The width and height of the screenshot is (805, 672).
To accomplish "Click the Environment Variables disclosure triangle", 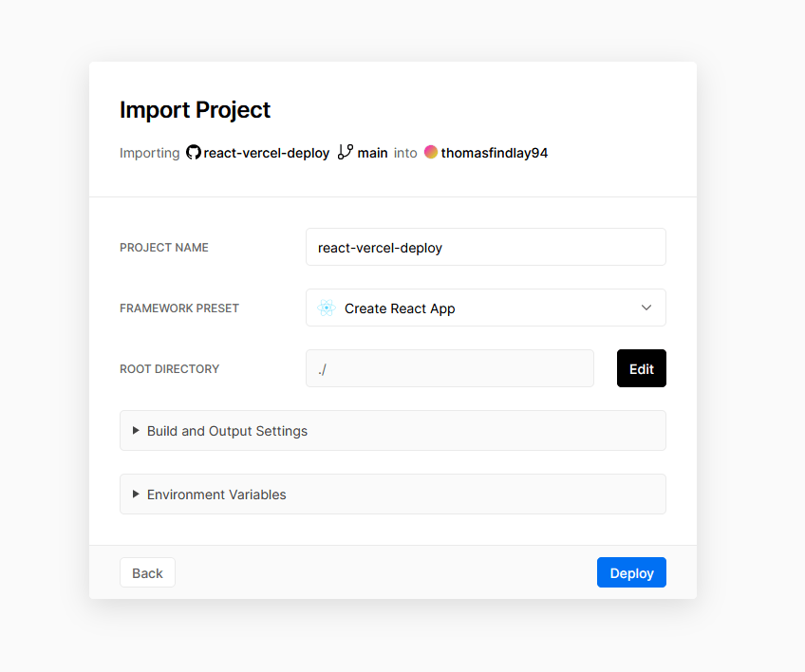I will pyautogui.click(x=136, y=494).
